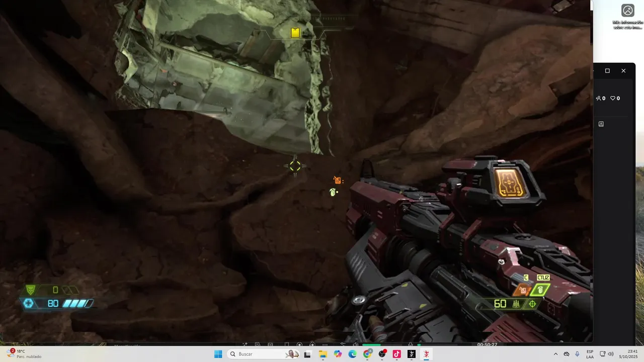
Task: Click the ammo count 60
Action: pyautogui.click(x=500, y=304)
